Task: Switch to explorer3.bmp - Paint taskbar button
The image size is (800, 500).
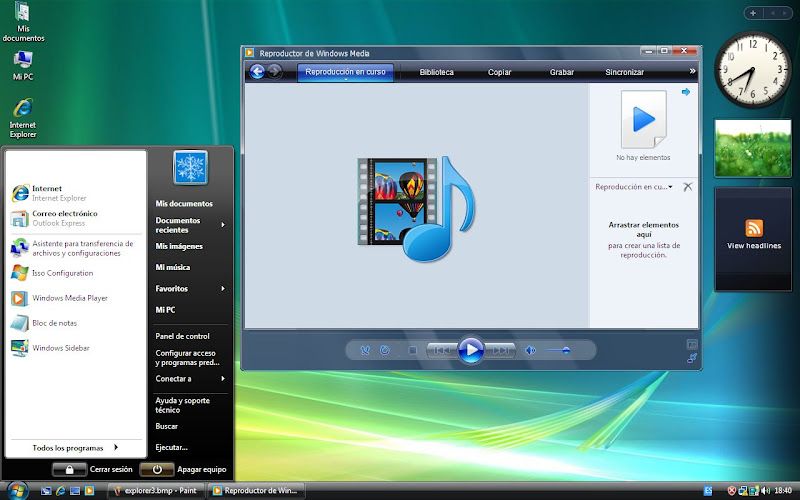Action: coord(156,491)
